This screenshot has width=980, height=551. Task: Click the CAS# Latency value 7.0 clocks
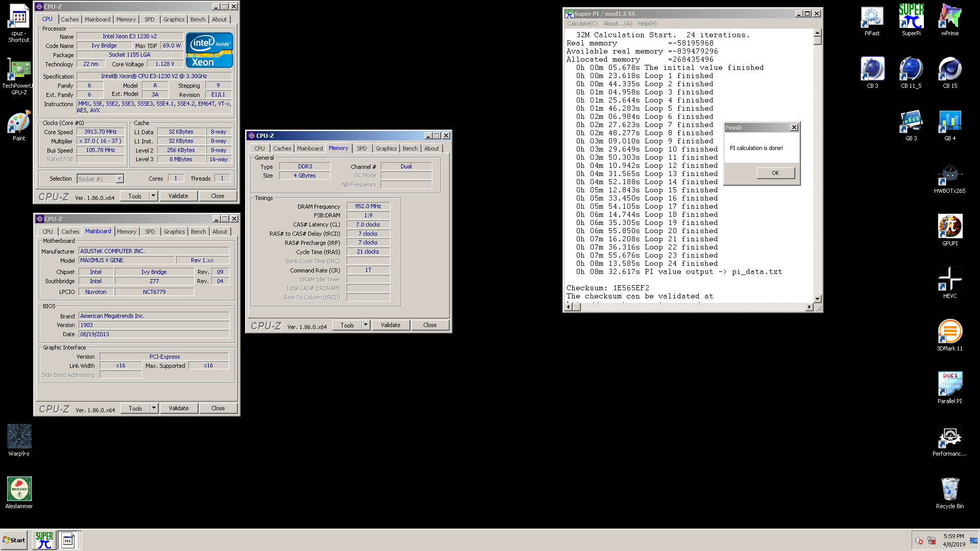click(368, 224)
